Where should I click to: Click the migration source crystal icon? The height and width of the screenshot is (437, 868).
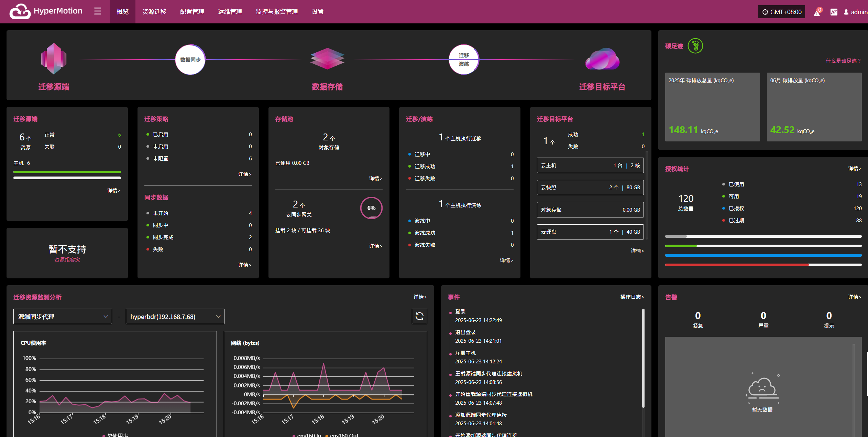tap(54, 58)
